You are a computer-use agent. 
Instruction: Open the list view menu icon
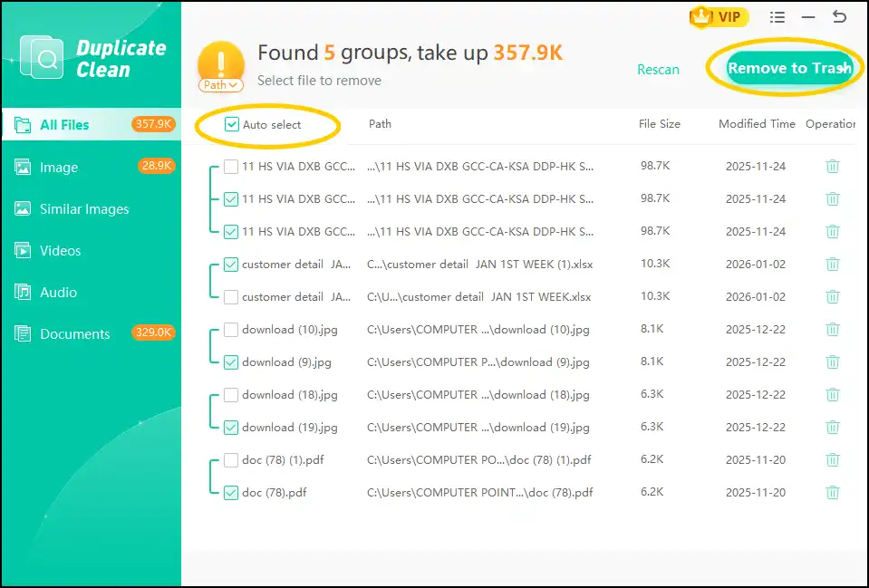coord(777,16)
